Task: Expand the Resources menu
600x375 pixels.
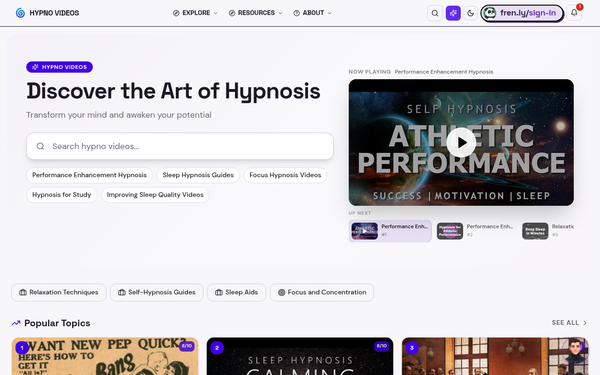Action: (x=255, y=13)
